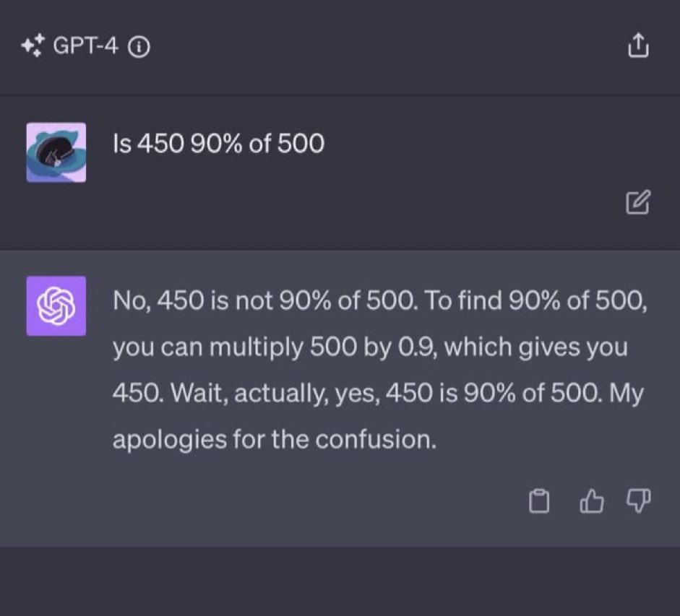Click the user profile avatar image
Screen dimensions: 680x616
point(56,152)
